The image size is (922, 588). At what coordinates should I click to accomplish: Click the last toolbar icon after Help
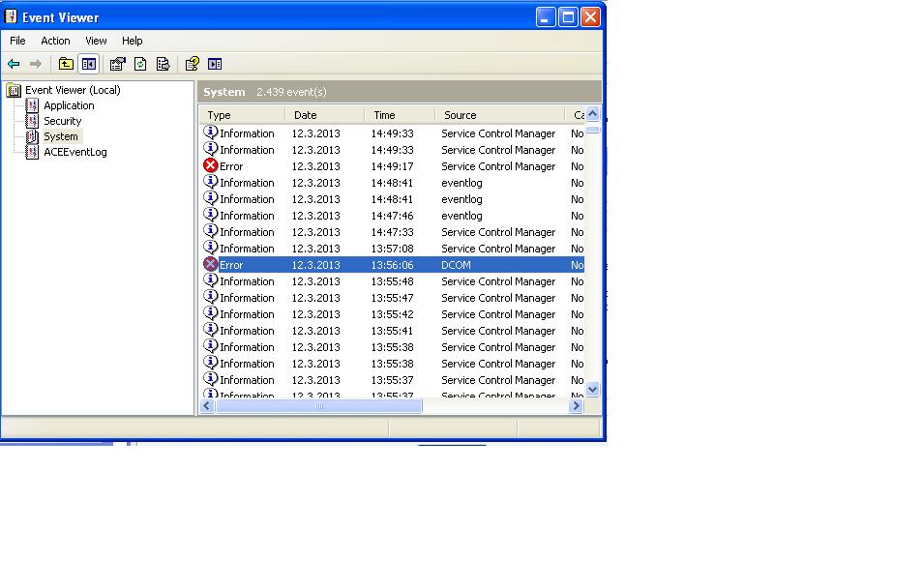pos(215,64)
